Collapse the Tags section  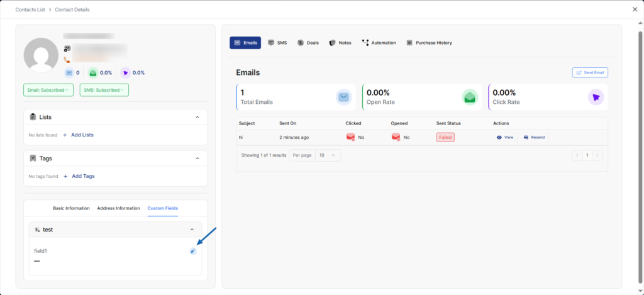197,159
